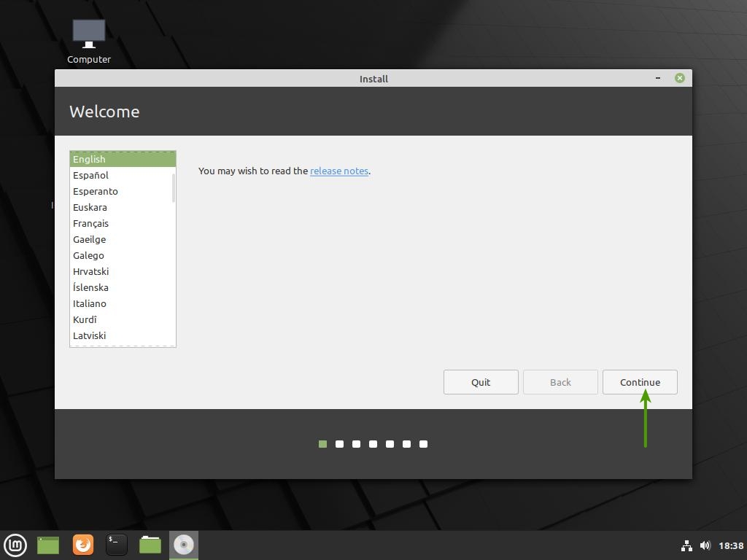Minimize the Install window
This screenshot has height=560, width=747.
[x=658, y=78]
